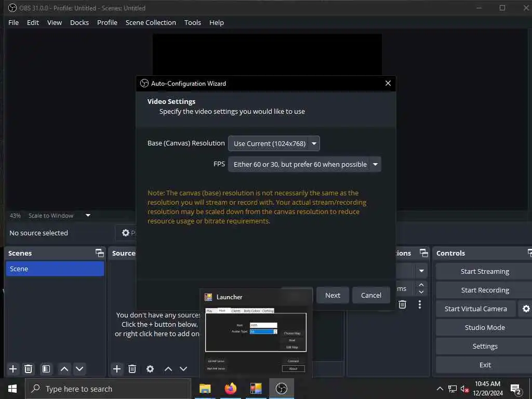Close the Auto-Configuration Wizard dialog

pyautogui.click(x=388, y=83)
